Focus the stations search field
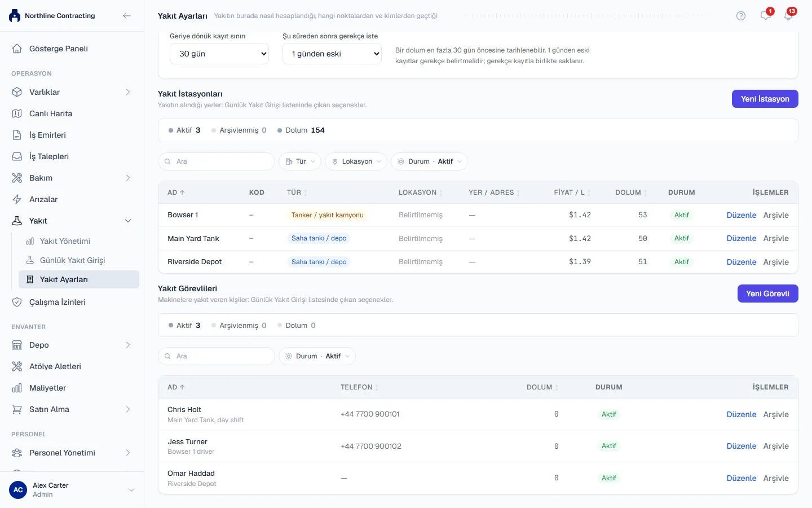The width and height of the screenshot is (812, 508). [x=217, y=161]
